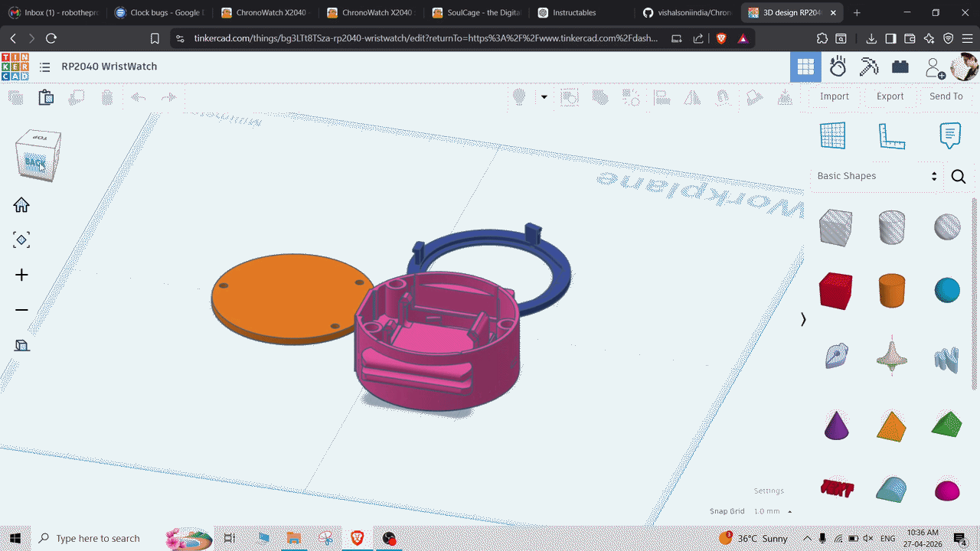Switch to SoulCage browser tab
Viewport: 980px width, 551px height.
(x=476, y=13)
